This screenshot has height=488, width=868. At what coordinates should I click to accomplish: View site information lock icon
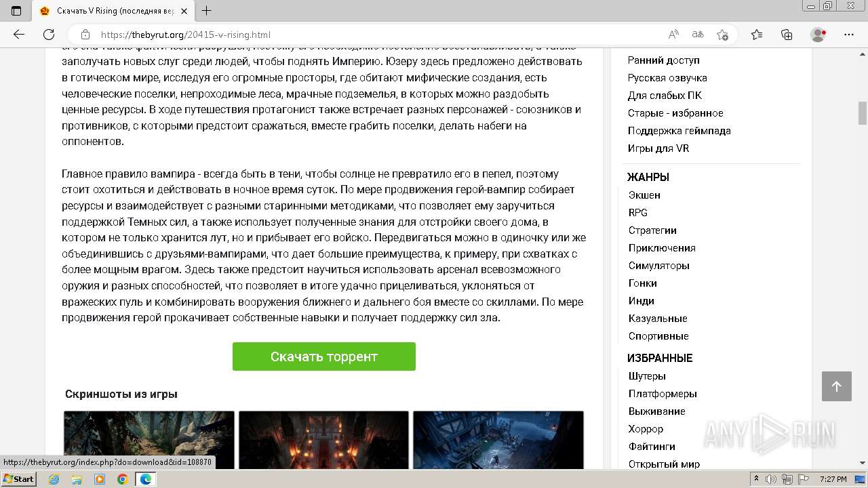tap(85, 35)
